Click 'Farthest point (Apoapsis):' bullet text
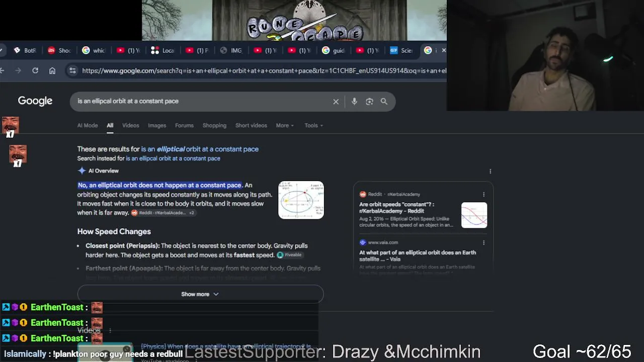The height and width of the screenshot is (362, 644). click(124, 268)
